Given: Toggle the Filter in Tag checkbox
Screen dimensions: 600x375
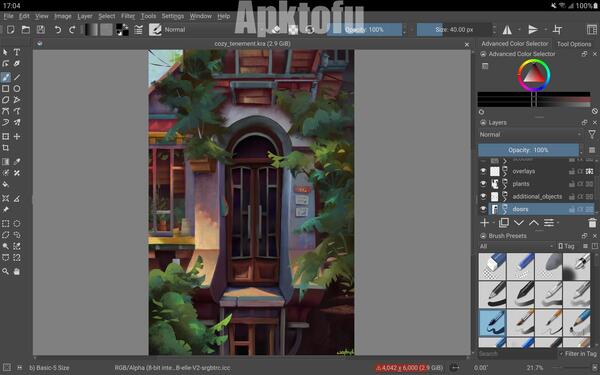Looking at the screenshot, I should click(578, 354).
